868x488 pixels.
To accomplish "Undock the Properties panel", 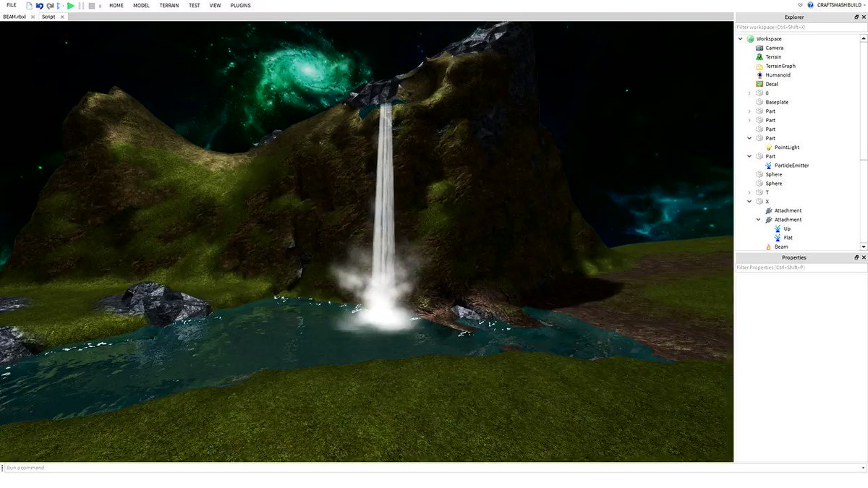I will click(x=856, y=257).
